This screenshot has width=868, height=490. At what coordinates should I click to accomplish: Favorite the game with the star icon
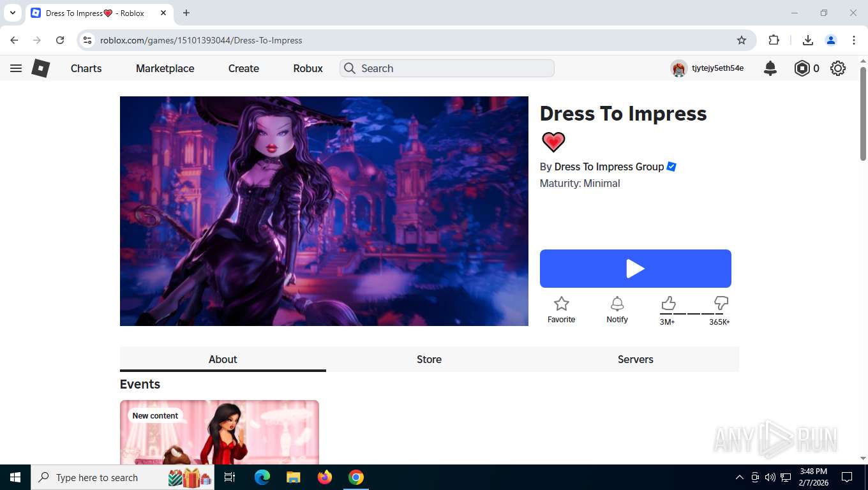coord(561,304)
